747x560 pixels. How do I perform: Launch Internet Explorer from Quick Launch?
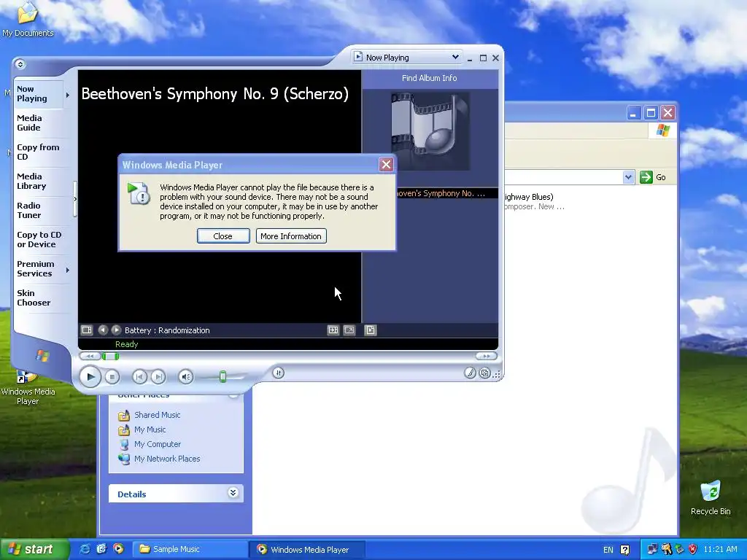(x=85, y=549)
